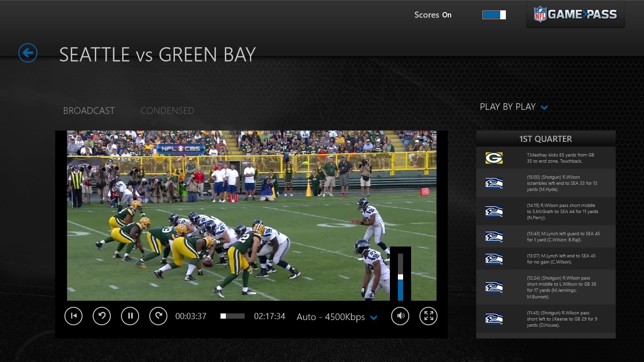Switch to the Broadcast tab
Screen dimensions: 644x362
click(x=89, y=111)
